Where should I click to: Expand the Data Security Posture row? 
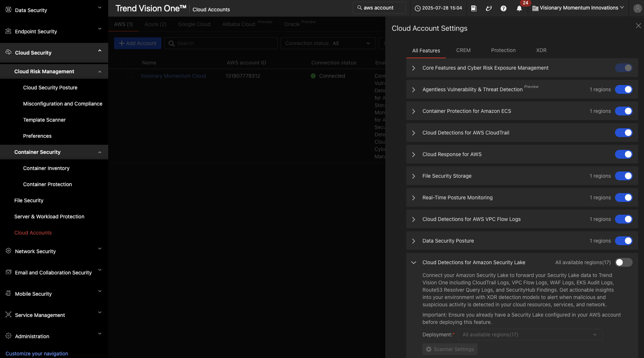(414, 241)
